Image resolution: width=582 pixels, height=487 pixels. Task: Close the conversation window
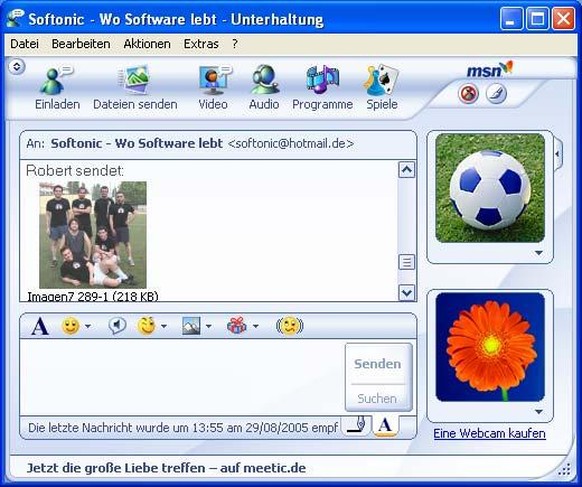[x=563, y=19]
